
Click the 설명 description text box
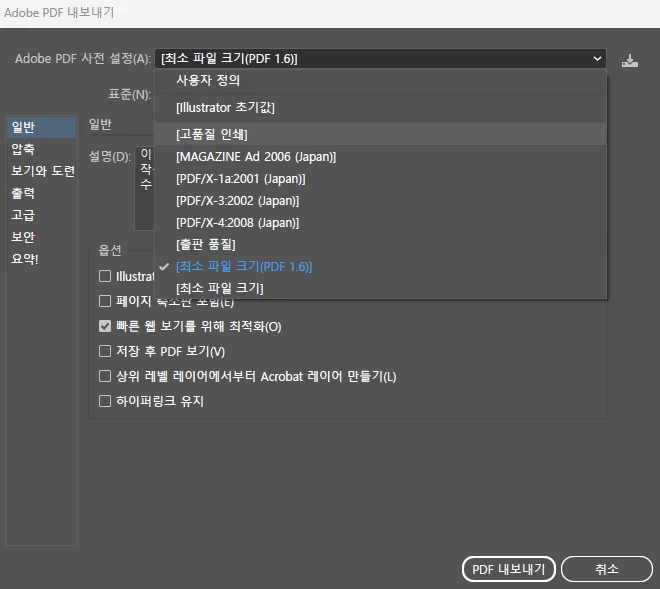145,188
